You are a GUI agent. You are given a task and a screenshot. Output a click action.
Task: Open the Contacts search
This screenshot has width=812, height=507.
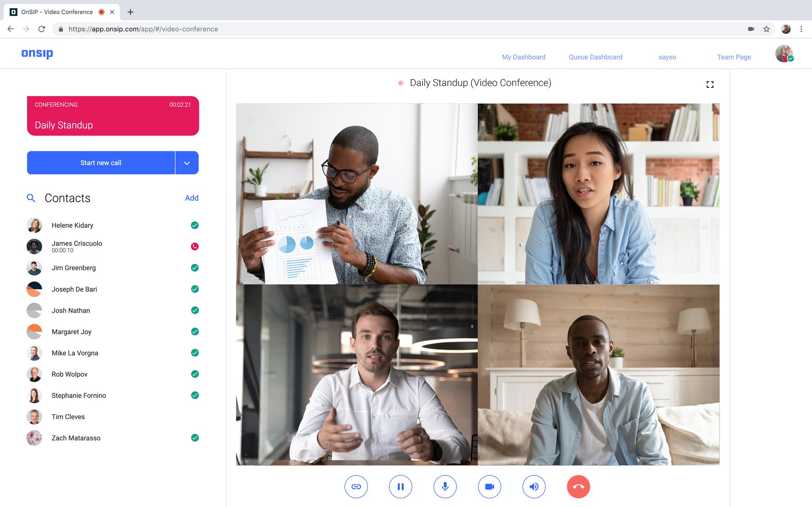[x=31, y=198]
